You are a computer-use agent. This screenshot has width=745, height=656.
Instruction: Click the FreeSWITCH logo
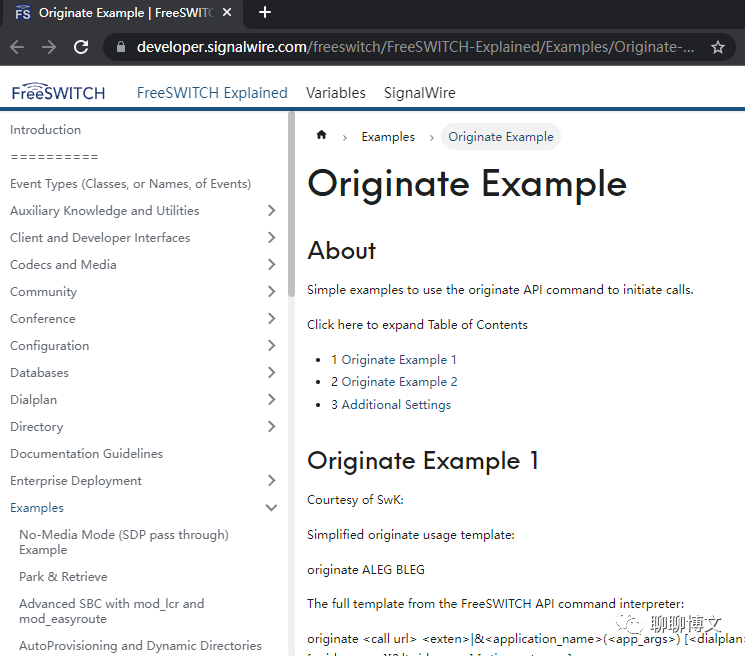[x=58, y=91]
